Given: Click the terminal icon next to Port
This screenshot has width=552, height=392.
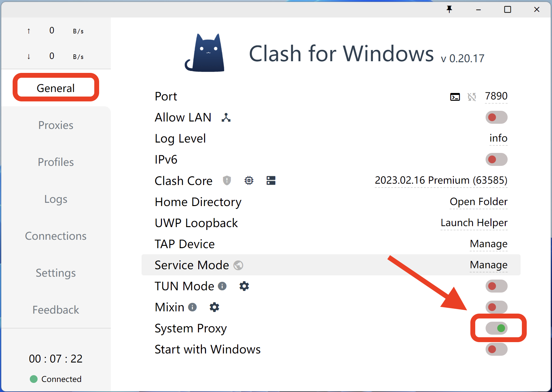Looking at the screenshot, I should coord(455,97).
